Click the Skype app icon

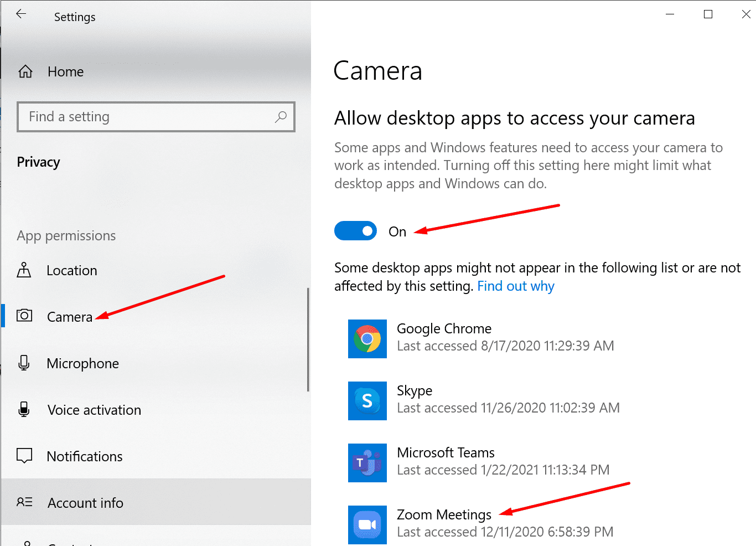click(x=367, y=401)
